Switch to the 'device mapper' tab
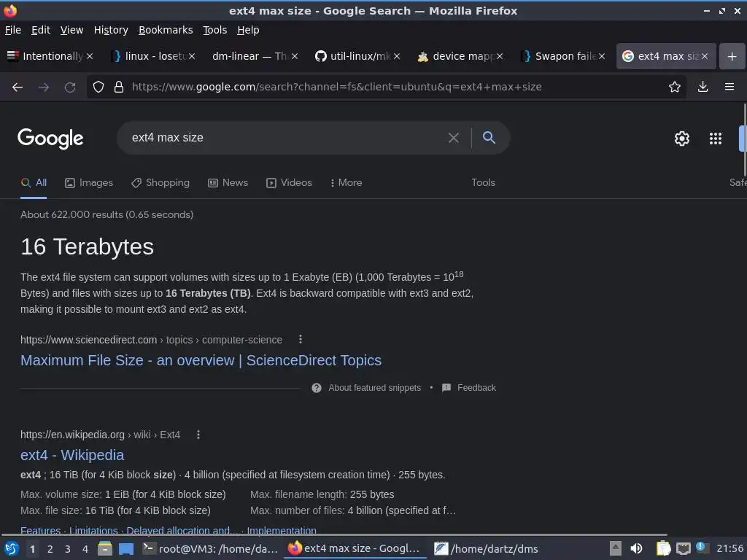The height and width of the screenshot is (560, 747). 460,56
